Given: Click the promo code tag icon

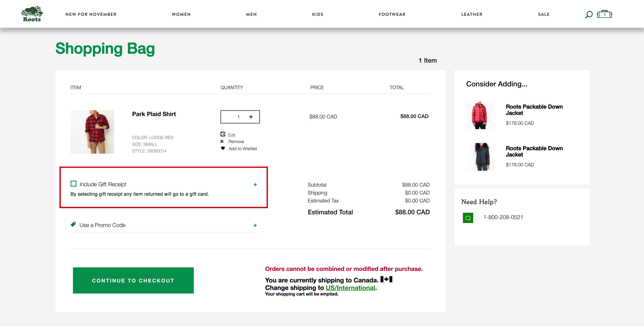Looking at the screenshot, I should 73,224.
